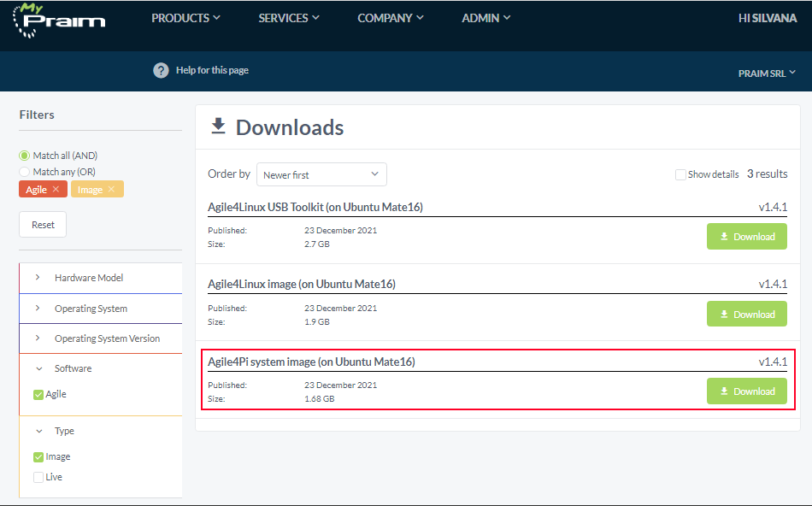Open the Agile4Linux USB Toolkit title

coord(315,207)
